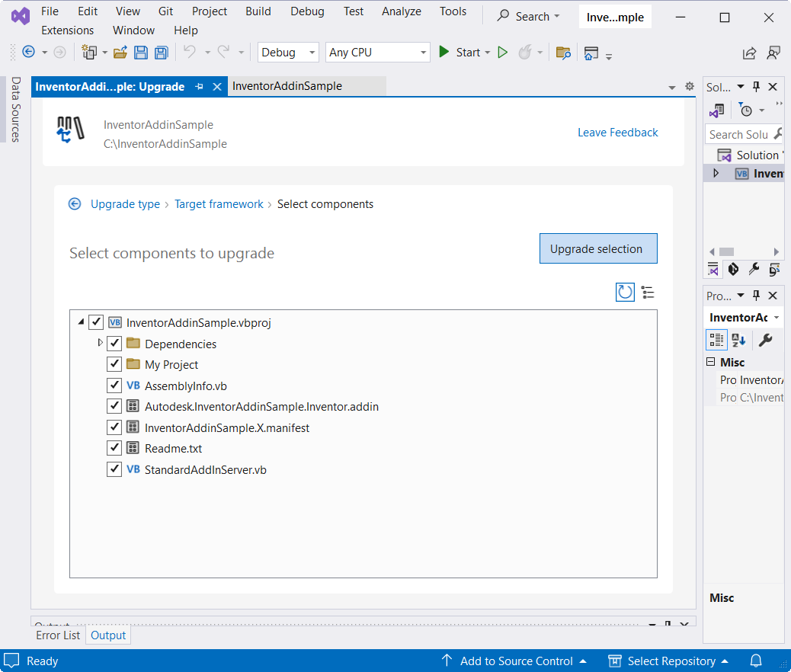Click the Redo arrow icon
The image size is (791, 672).
[223, 52]
